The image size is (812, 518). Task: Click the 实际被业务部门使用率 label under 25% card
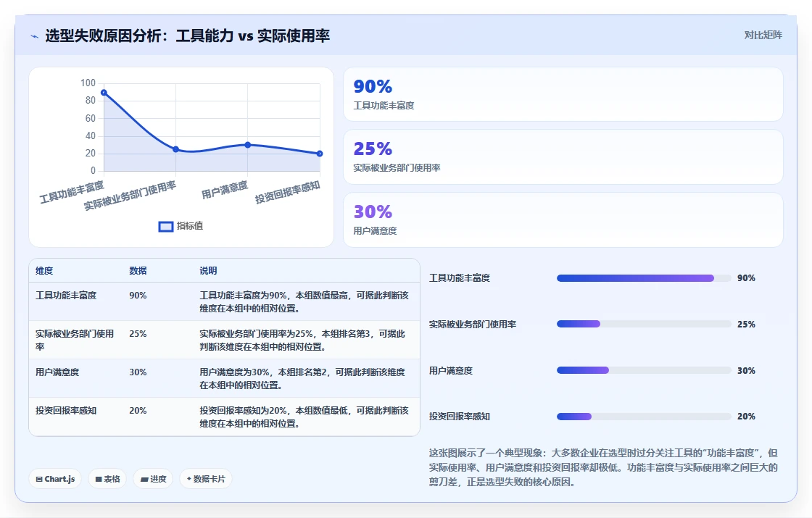[x=397, y=168]
